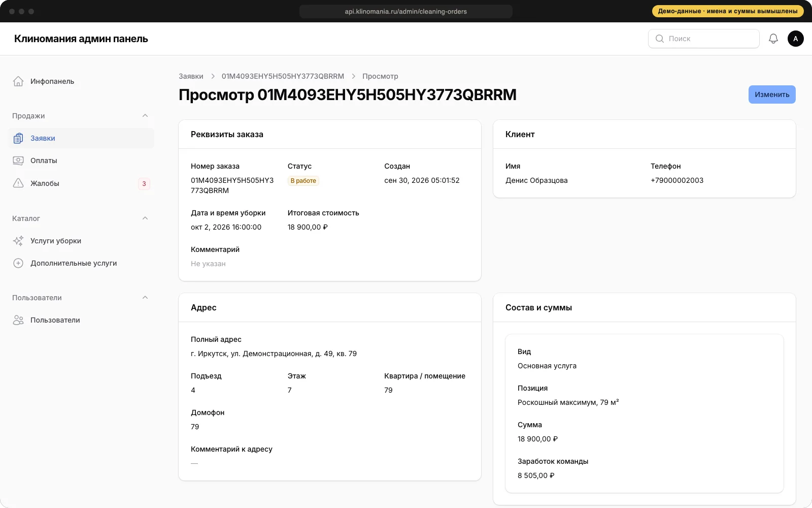Click the Реквизиты заказа card heading
This screenshot has height=508, width=812.
coord(227,135)
